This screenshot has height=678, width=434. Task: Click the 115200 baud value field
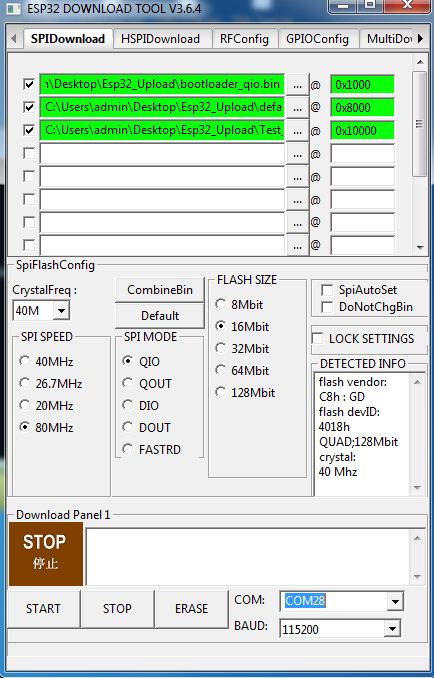332,629
